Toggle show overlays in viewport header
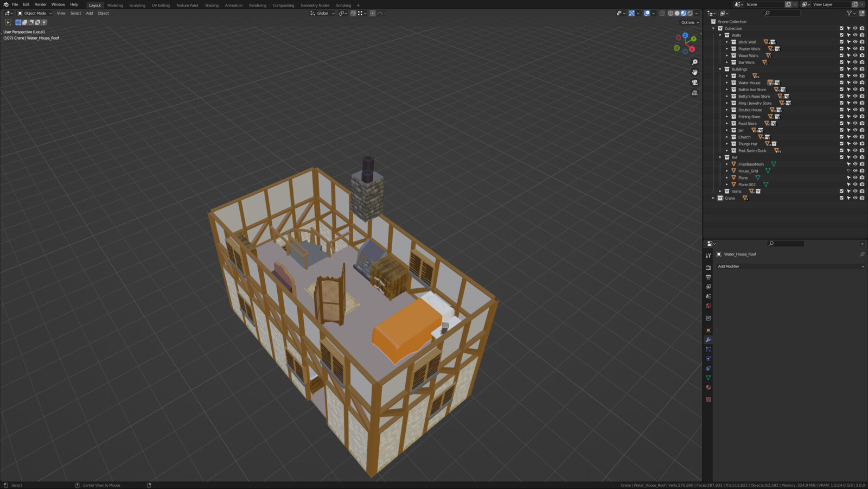 647,13
